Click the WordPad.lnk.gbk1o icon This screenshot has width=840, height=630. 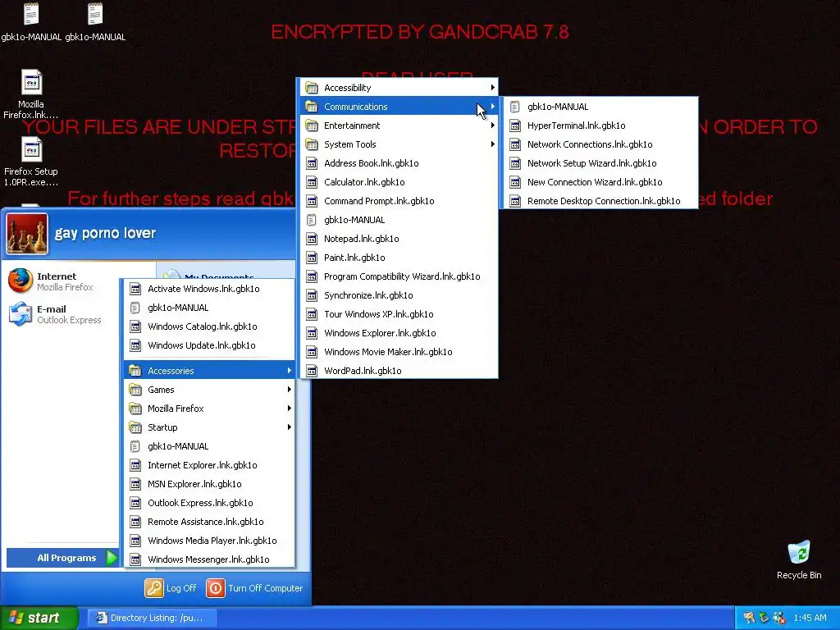(312, 371)
